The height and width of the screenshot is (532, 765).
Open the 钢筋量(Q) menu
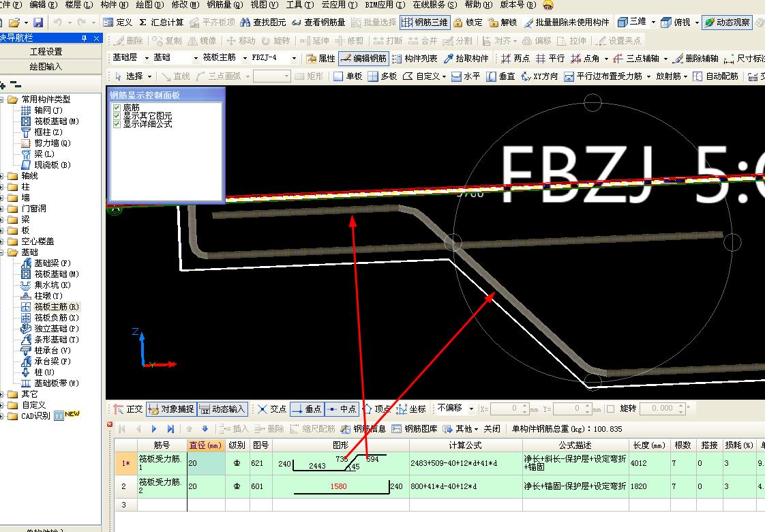[224, 5]
